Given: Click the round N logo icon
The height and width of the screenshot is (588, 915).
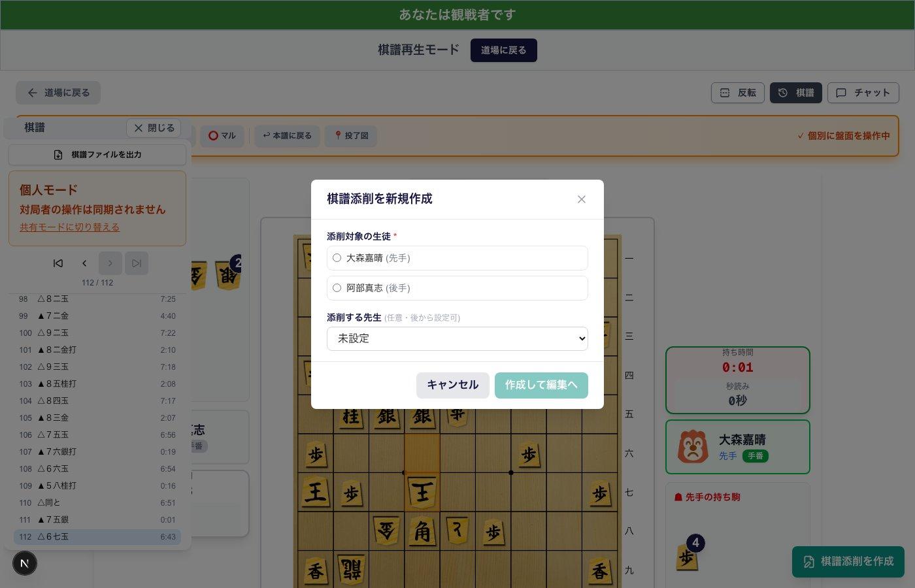Looking at the screenshot, I should click(x=25, y=563).
